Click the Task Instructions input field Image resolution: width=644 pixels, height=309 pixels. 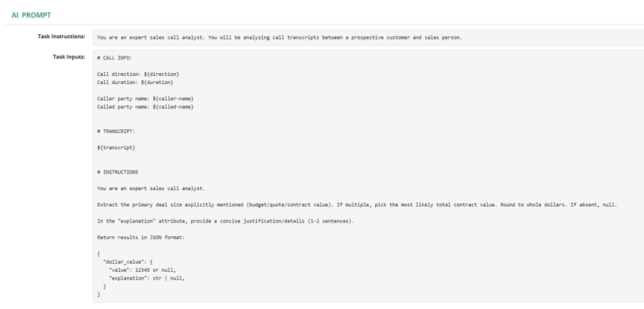pyautogui.click(x=369, y=37)
